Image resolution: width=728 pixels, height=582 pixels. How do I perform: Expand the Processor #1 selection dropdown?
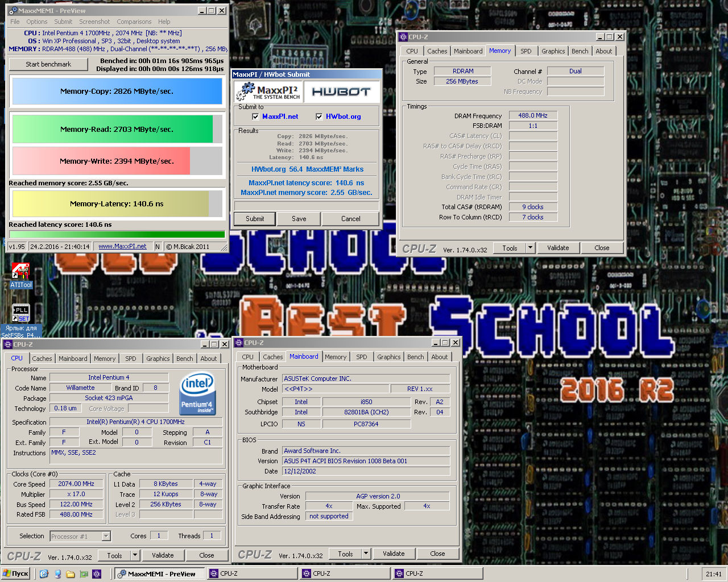tap(106, 536)
